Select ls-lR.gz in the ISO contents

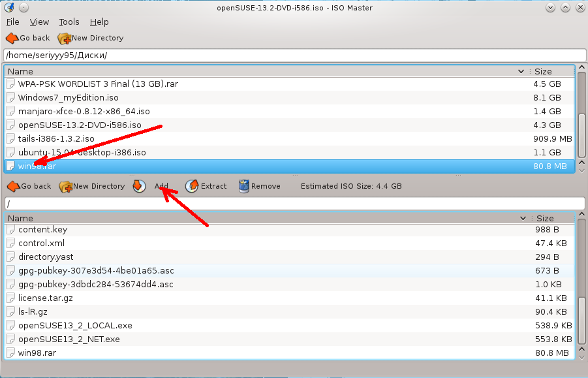coord(289,311)
